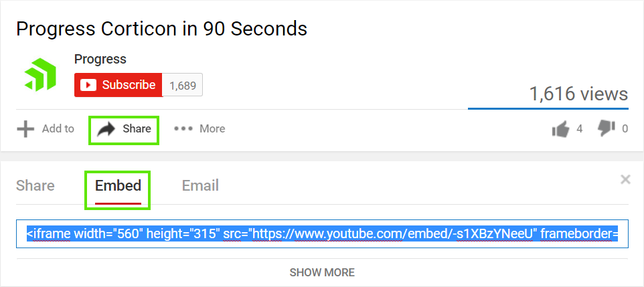Image resolution: width=644 pixels, height=287 pixels.
Task: Switch to the Embed tab
Action: (x=118, y=185)
